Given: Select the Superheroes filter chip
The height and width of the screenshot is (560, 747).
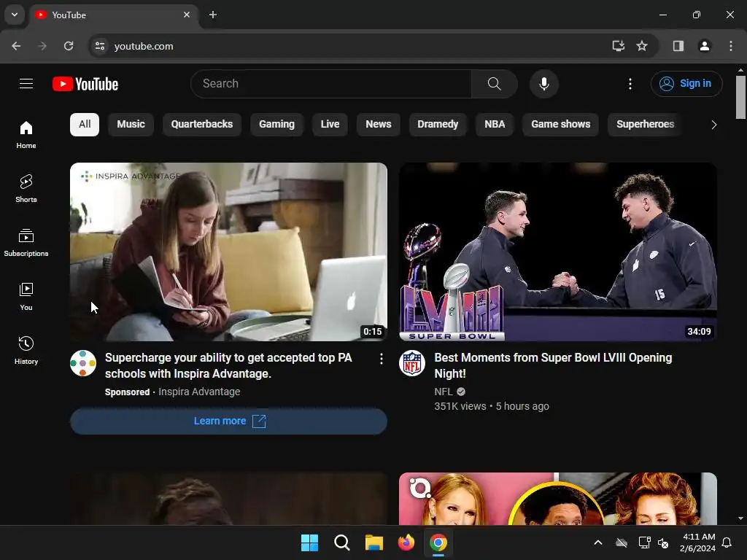Looking at the screenshot, I should coord(645,124).
